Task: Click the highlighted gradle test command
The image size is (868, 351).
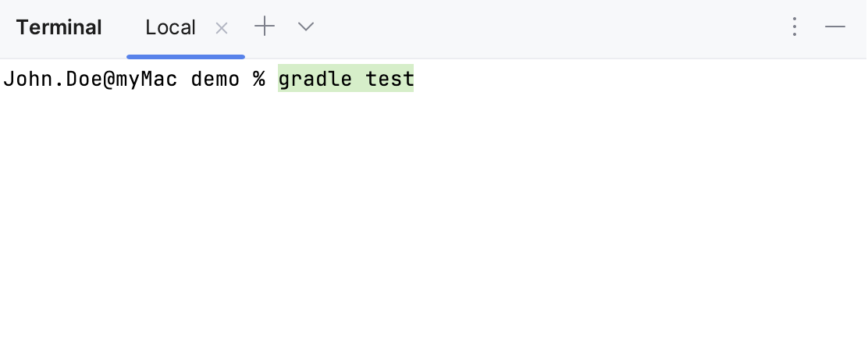Action: tap(346, 80)
